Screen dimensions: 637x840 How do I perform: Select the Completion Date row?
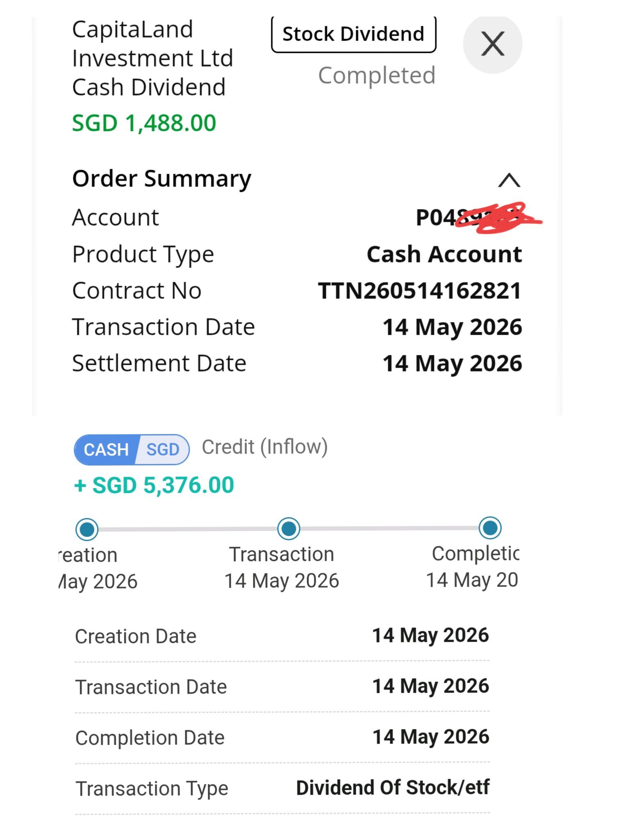click(282, 737)
